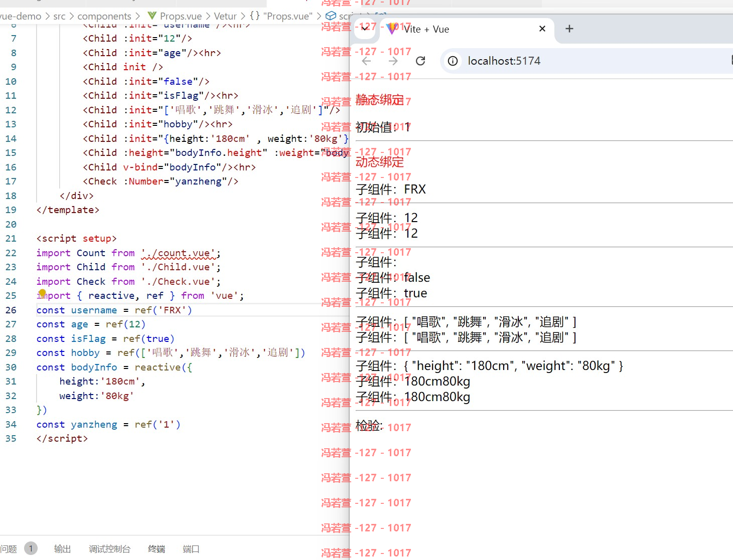Image resolution: width=733 pixels, height=560 pixels.
Task: Open the 端口 panel tab
Action: click(191, 549)
